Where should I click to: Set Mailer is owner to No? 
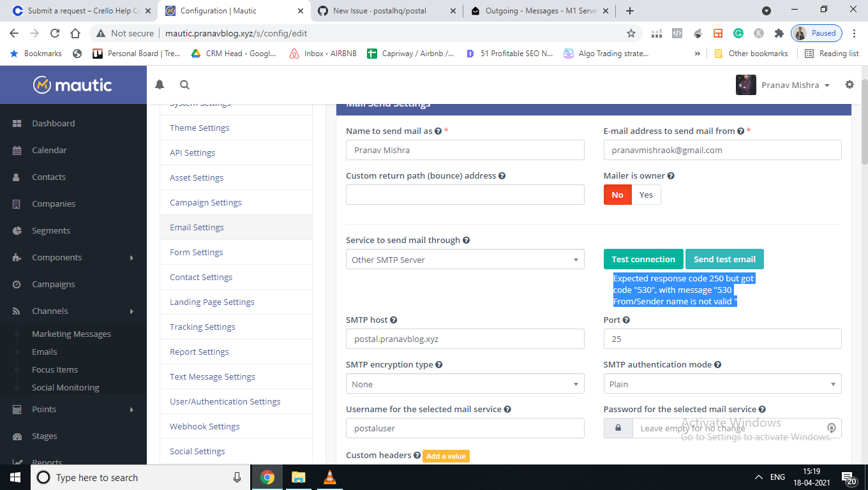pos(617,195)
